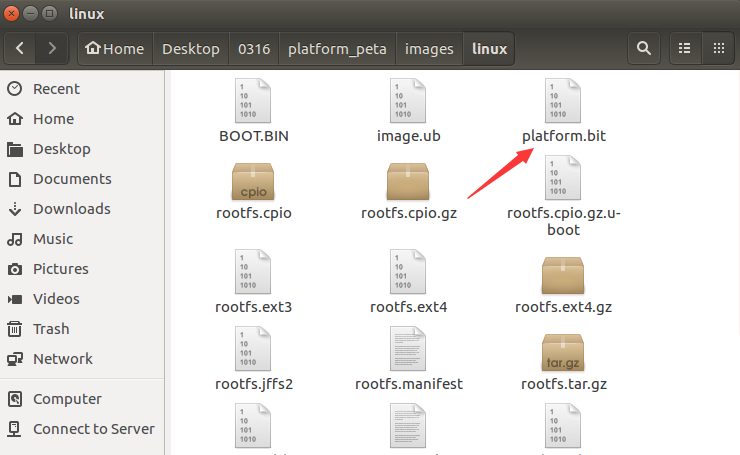The image size is (740, 455).
Task: Click the BOOT.BIN file name label
Action: click(253, 136)
